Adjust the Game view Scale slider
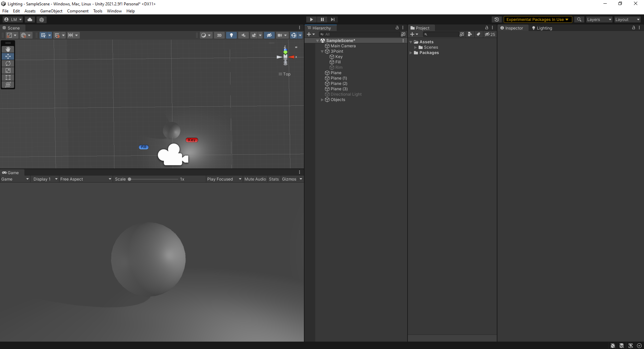The width and height of the screenshot is (644, 349). tap(153, 179)
